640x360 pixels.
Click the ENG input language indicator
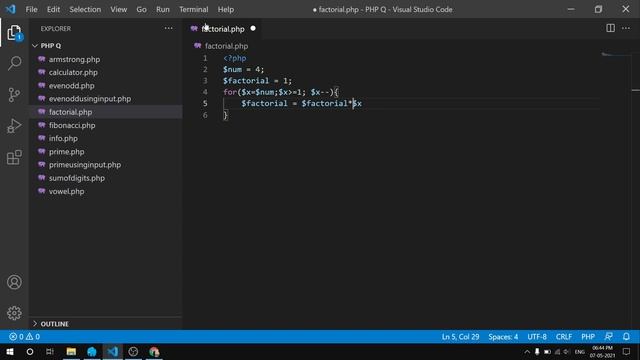coord(580,352)
